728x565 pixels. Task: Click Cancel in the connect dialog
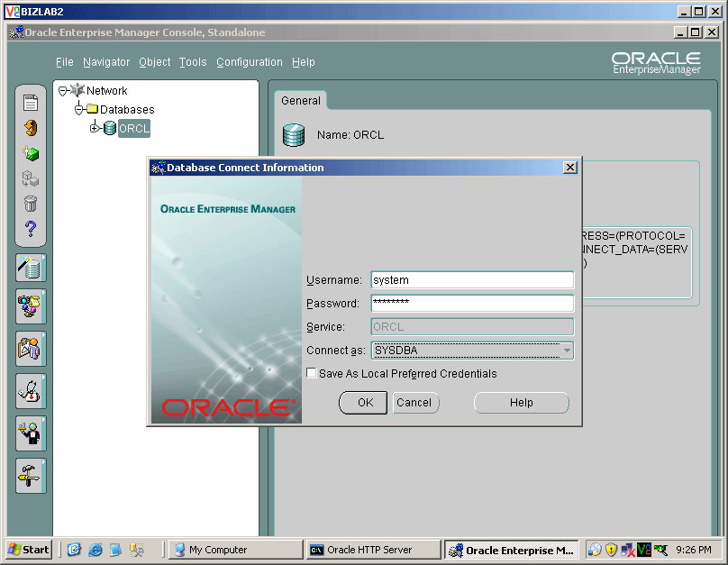pos(416,403)
